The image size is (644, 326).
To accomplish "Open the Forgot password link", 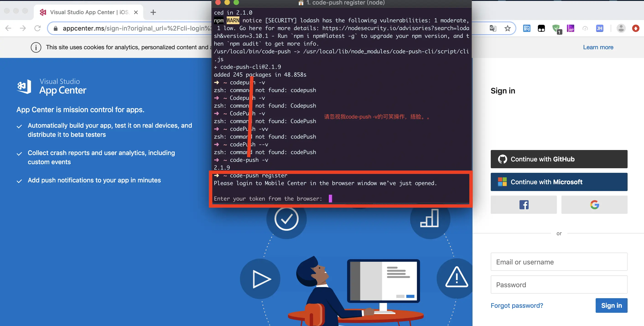I will tap(517, 305).
